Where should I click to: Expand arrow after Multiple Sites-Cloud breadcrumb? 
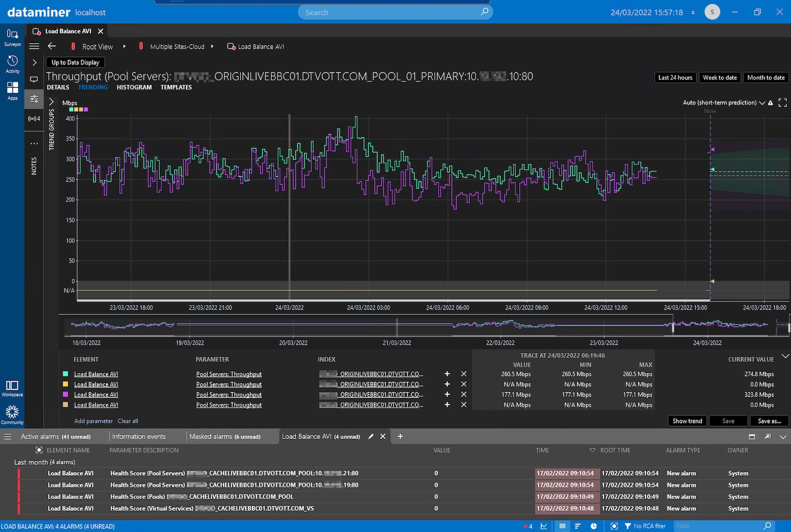click(212, 46)
